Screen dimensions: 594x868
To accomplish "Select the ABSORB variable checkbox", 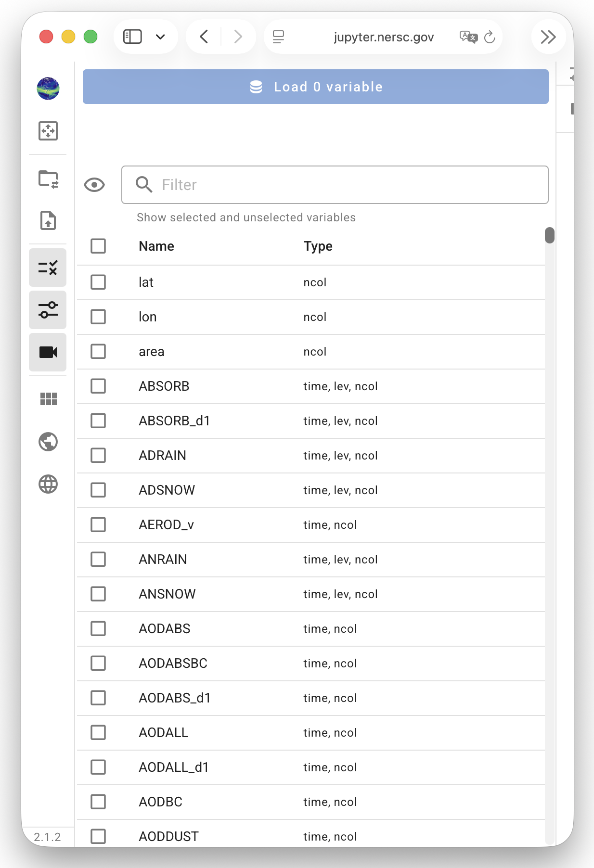I will click(x=98, y=386).
